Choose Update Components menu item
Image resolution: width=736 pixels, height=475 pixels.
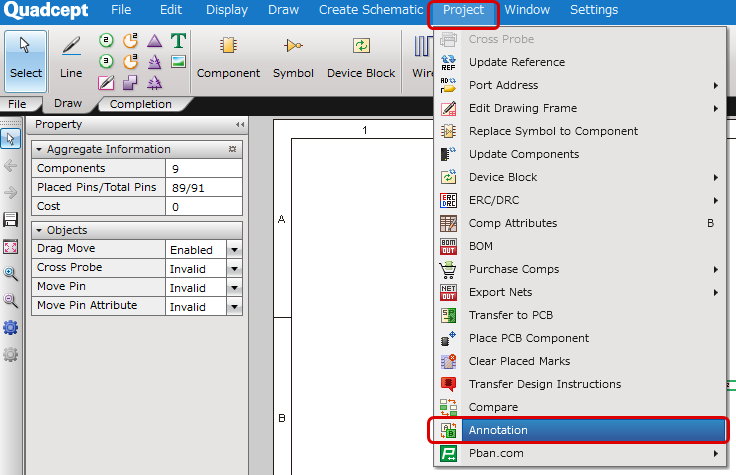pyautogui.click(x=580, y=154)
